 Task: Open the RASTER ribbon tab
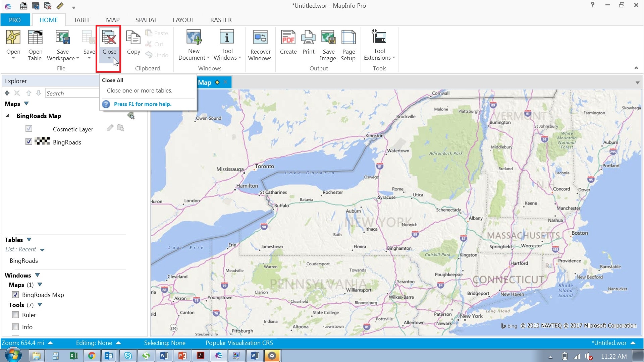click(x=221, y=20)
